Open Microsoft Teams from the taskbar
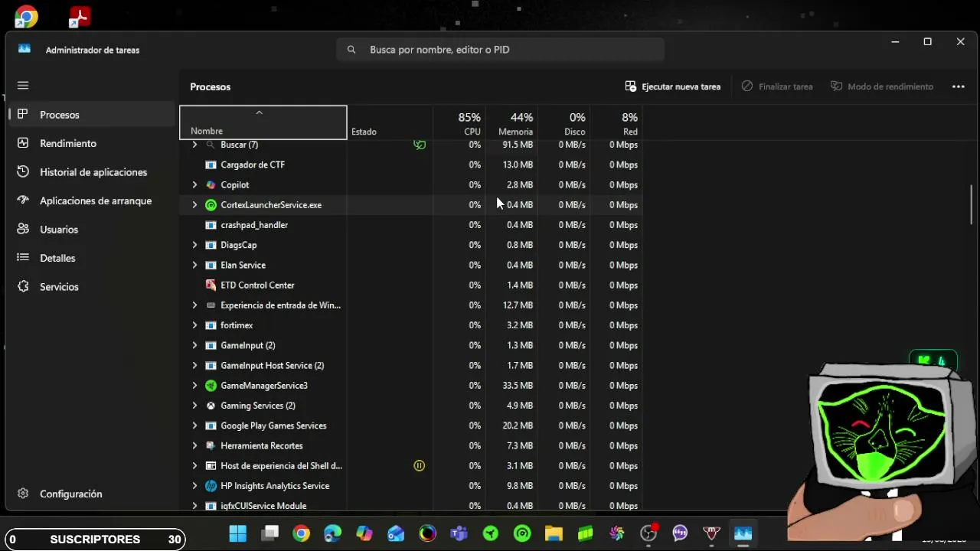This screenshot has width=980, height=551. (459, 533)
